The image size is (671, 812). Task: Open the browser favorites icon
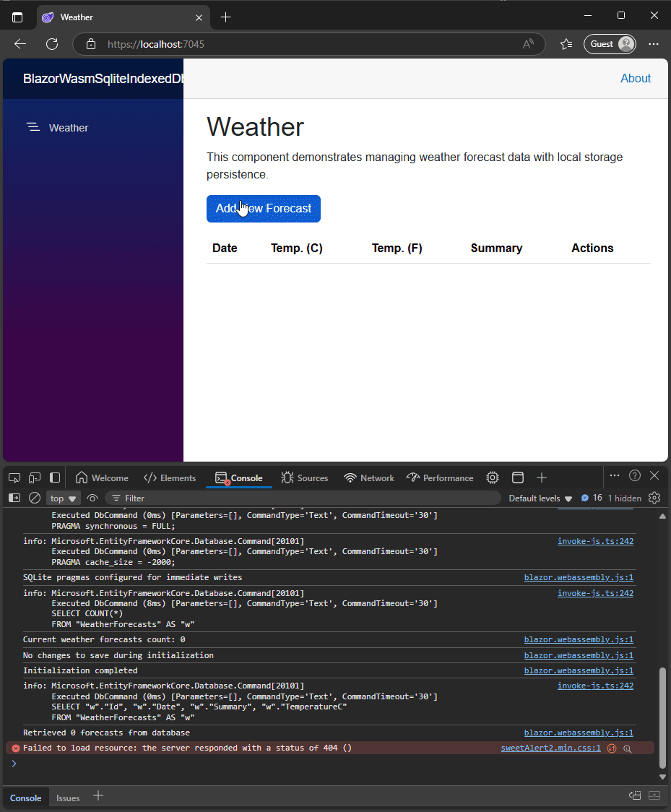pyautogui.click(x=566, y=44)
